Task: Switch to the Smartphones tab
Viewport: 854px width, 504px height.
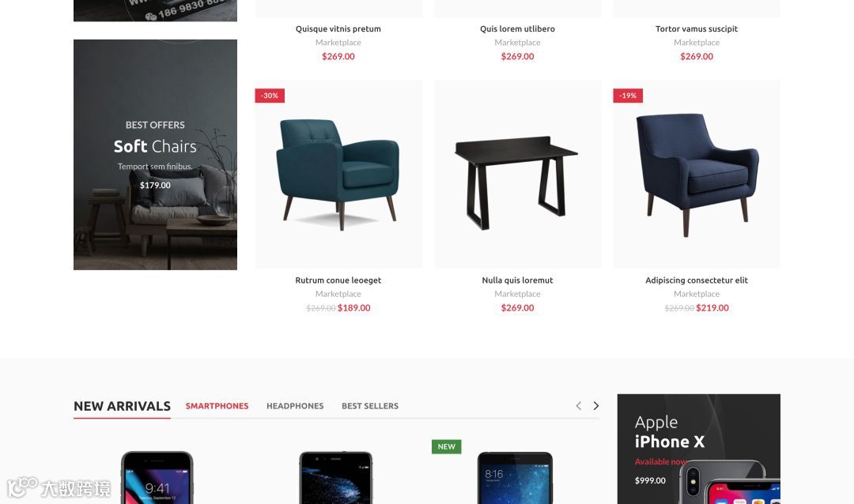Action: click(217, 406)
